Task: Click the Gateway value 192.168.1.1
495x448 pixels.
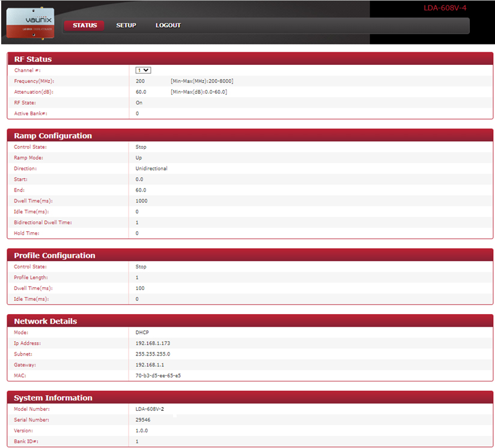Action: coord(150,365)
